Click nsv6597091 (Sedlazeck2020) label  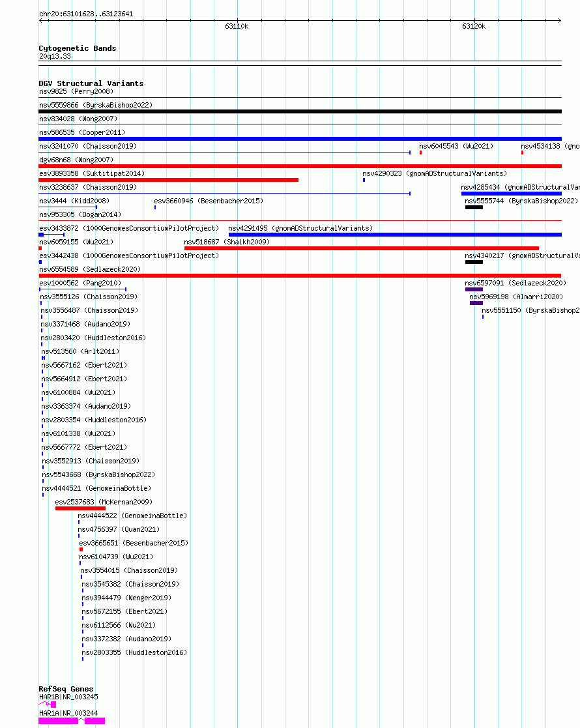[515, 284]
